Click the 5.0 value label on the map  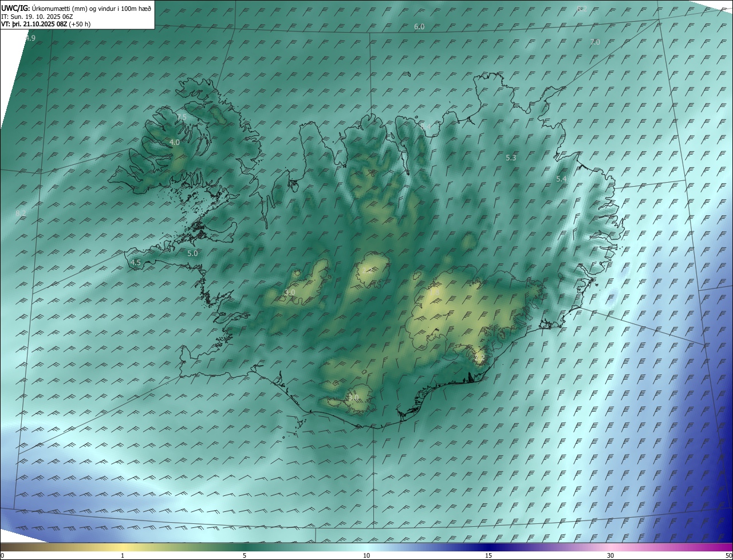192,253
